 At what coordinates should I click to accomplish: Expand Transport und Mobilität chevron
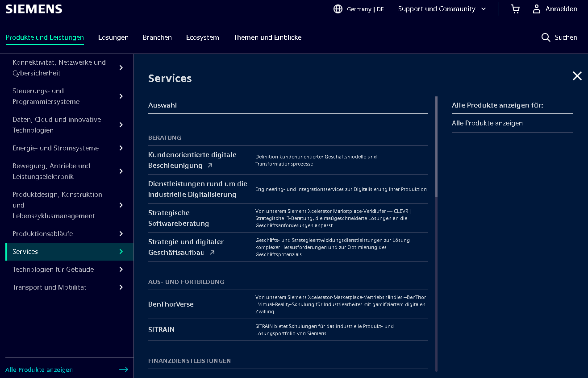coord(121,287)
